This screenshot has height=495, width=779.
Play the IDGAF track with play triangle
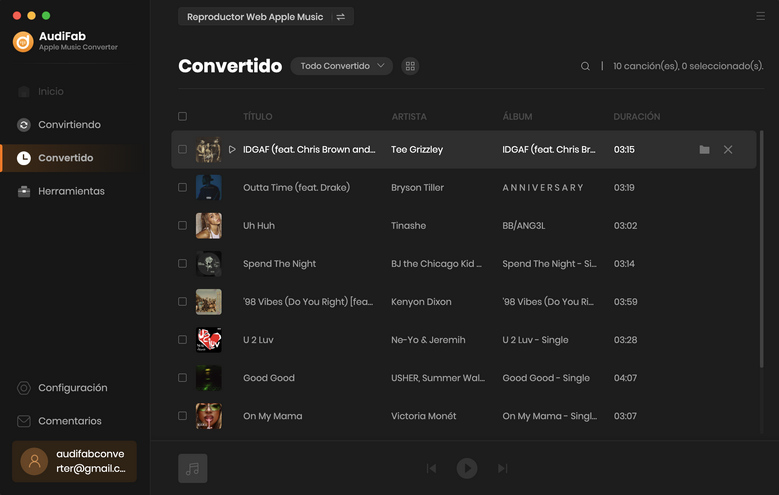click(x=232, y=149)
